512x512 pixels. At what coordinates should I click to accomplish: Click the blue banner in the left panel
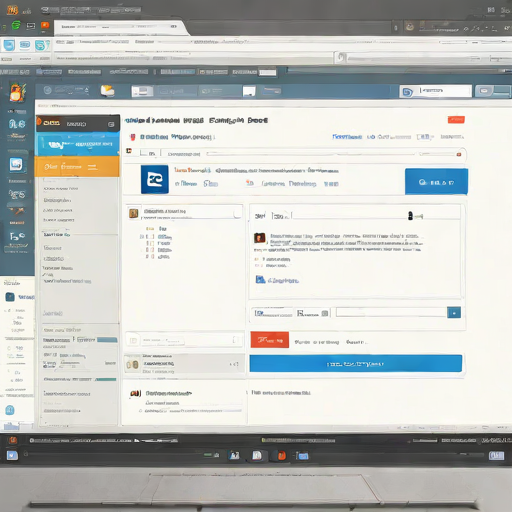(77, 144)
